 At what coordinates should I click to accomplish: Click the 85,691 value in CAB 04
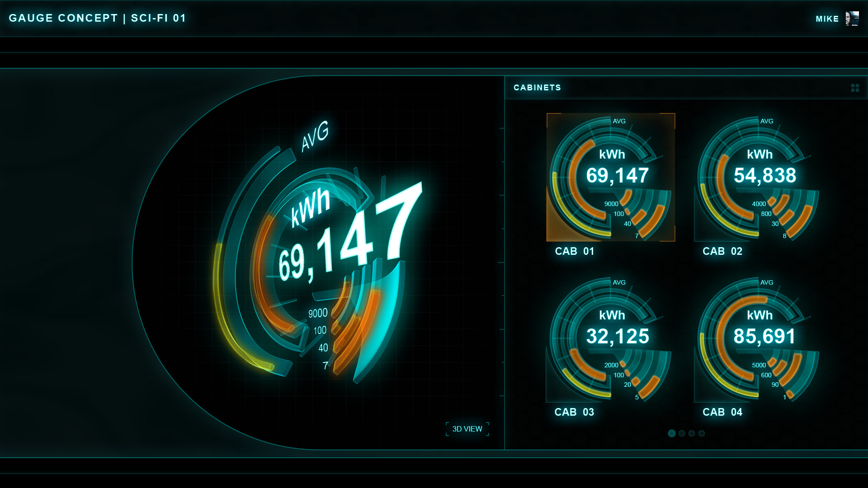point(764,336)
